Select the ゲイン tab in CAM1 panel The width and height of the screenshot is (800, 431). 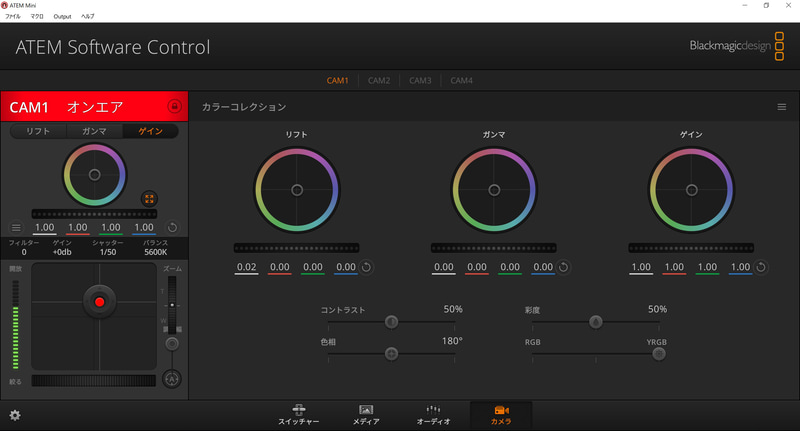(x=151, y=131)
